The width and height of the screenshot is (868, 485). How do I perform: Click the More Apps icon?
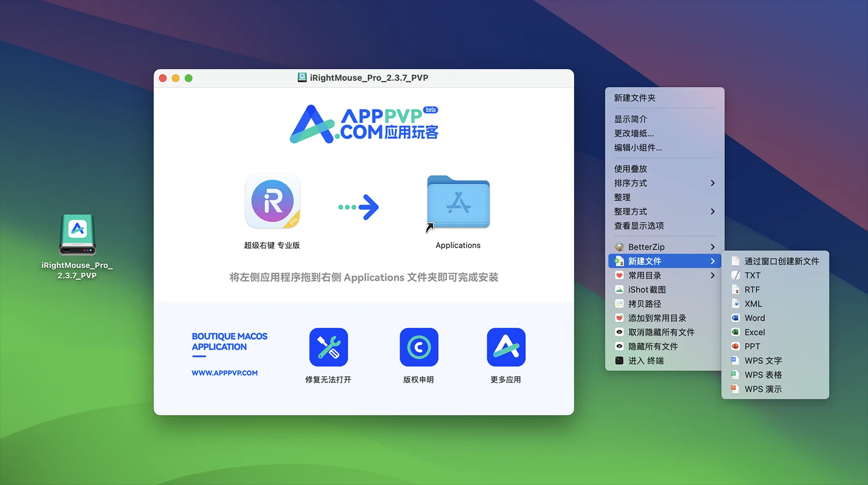[506, 347]
